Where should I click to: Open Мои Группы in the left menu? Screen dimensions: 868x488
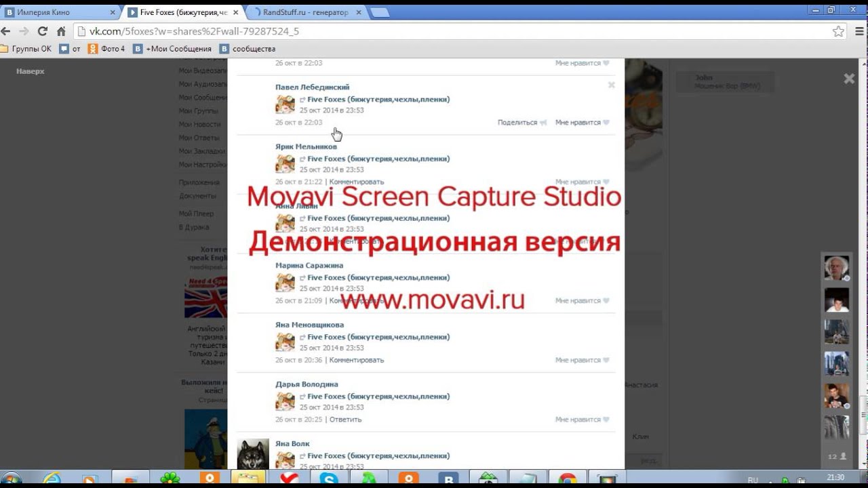point(199,110)
